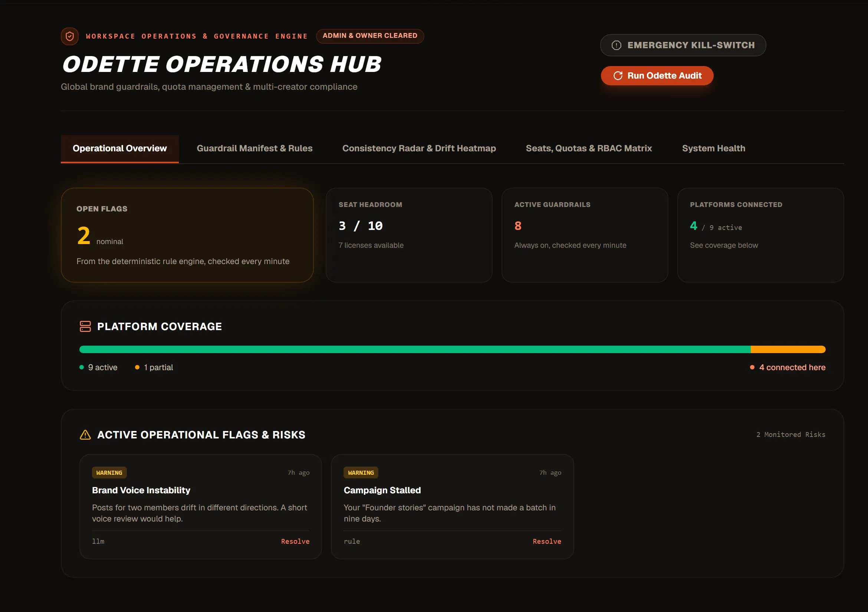Click the alert icon in Emergency Kill-Switch
Image resolution: width=868 pixels, height=612 pixels.
[x=616, y=45]
